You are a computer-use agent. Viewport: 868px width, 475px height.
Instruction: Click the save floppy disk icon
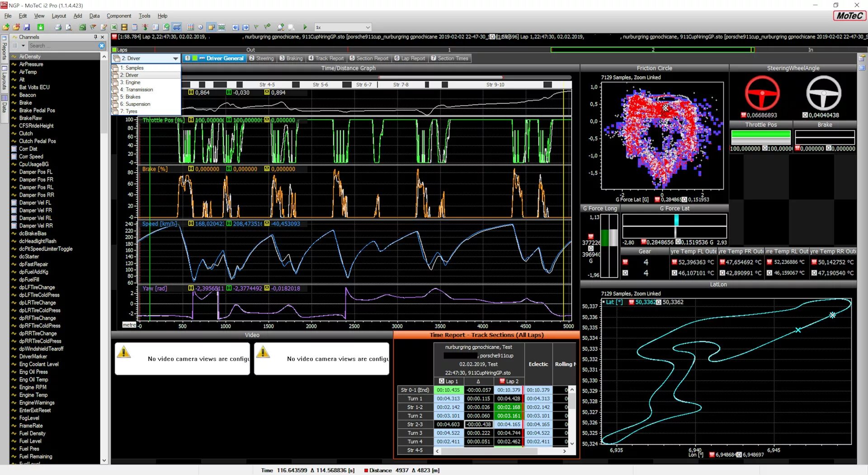click(27, 27)
